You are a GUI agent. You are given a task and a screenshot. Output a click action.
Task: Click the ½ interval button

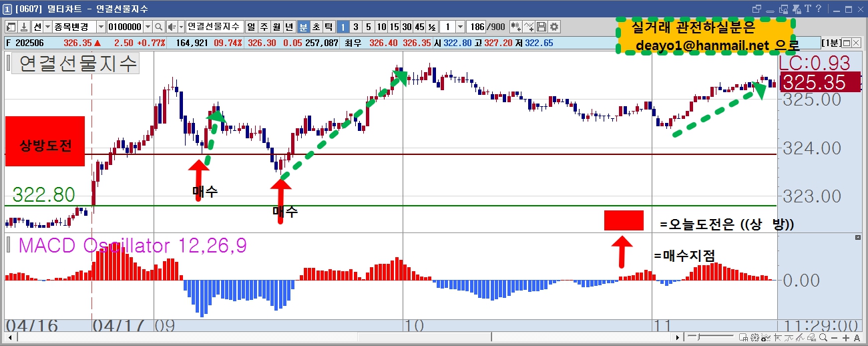click(432, 27)
